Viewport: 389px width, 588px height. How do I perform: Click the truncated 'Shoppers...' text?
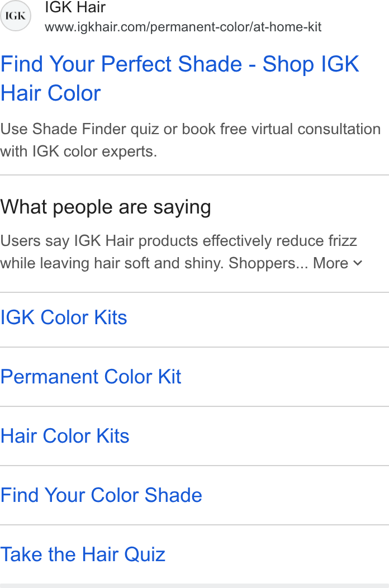point(268,263)
